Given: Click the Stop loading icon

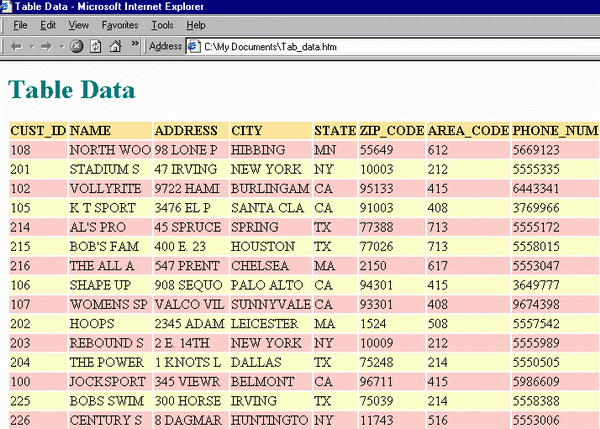Looking at the screenshot, I should (77, 47).
